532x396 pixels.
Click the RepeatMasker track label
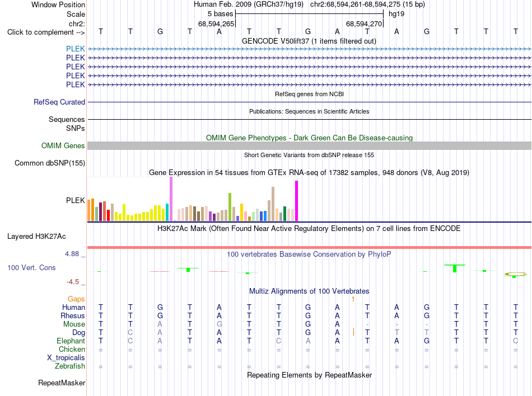62,383
